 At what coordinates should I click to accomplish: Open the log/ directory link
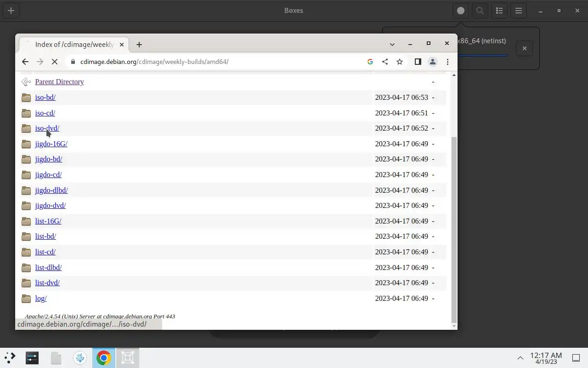point(41,299)
